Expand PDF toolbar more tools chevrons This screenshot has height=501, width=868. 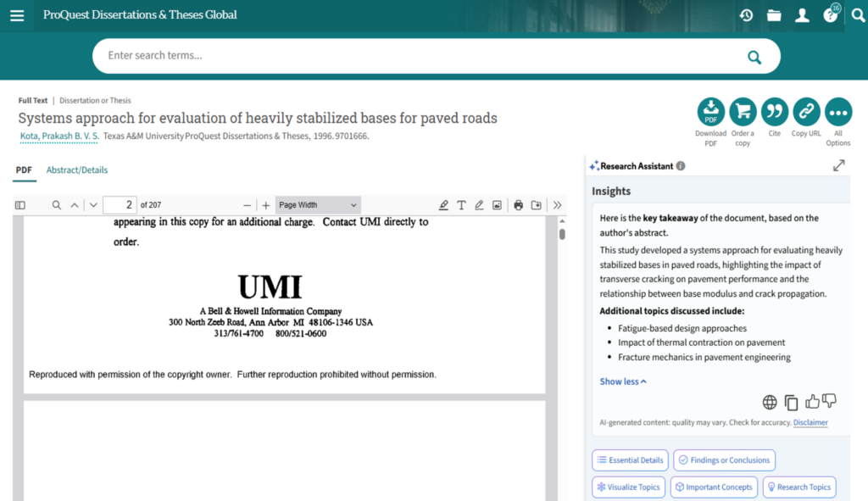pyautogui.click(x=557, y=205)
